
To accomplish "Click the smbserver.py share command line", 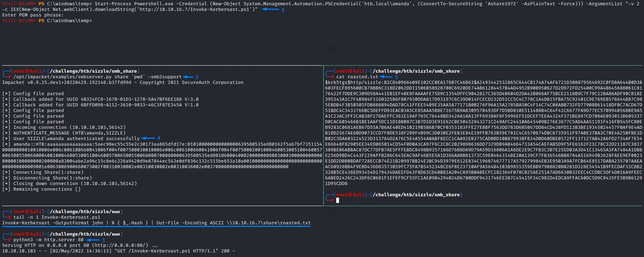I will click(98, 77).
